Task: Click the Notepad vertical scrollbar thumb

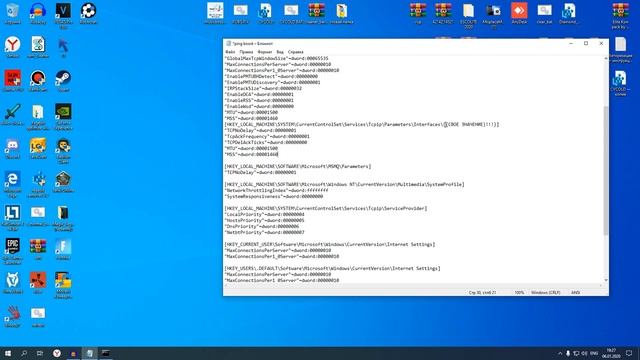Action: pos(606,170)
